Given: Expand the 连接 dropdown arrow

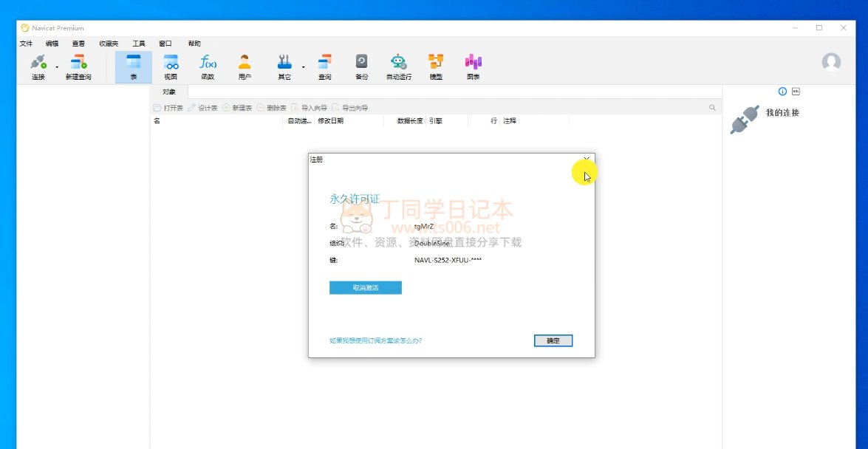Looking at the screenshot, I should (57, 67).
